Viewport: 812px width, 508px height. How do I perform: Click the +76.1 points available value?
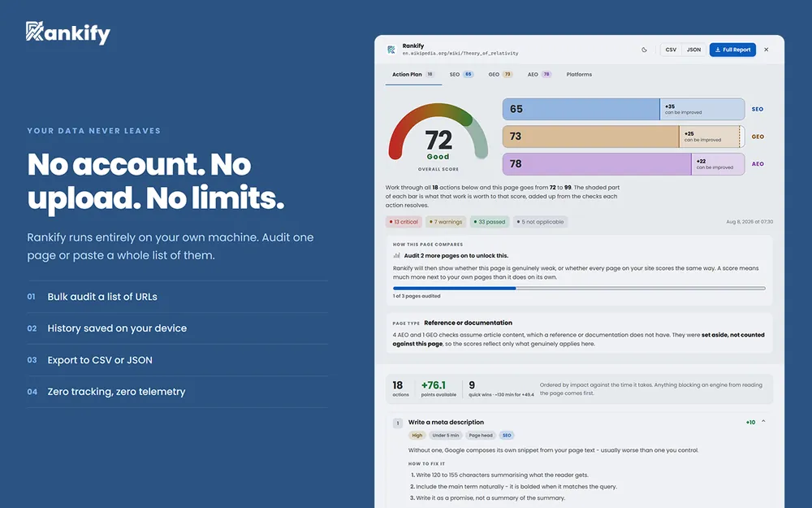coord(438,389)
